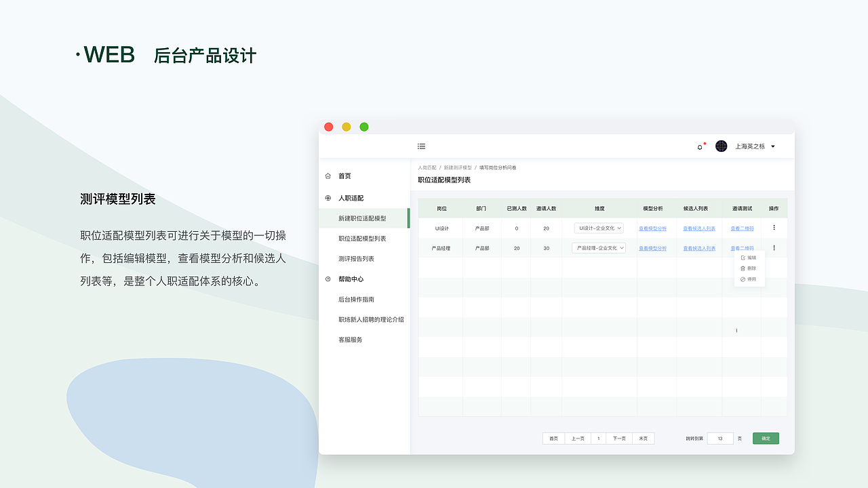Choose 编辑 in the action popup
The width and height of the screenshot is (868, 488).
749,258
